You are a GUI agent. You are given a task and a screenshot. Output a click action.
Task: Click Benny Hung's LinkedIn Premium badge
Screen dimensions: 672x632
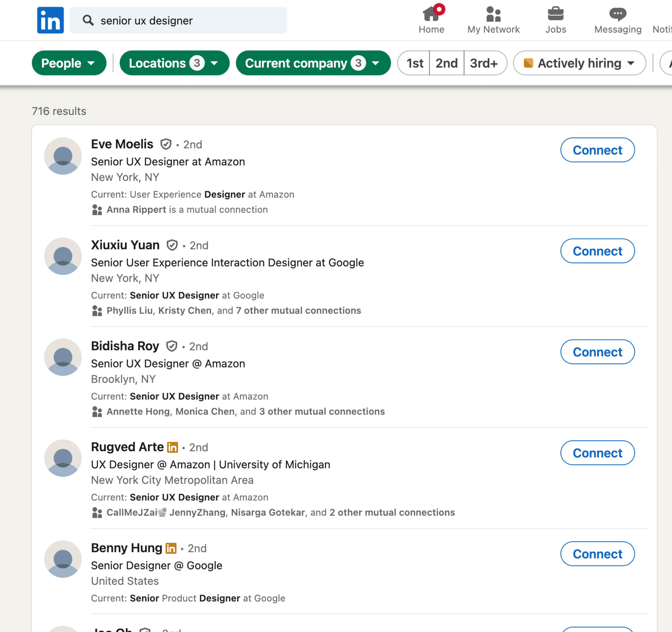(171, 548)
